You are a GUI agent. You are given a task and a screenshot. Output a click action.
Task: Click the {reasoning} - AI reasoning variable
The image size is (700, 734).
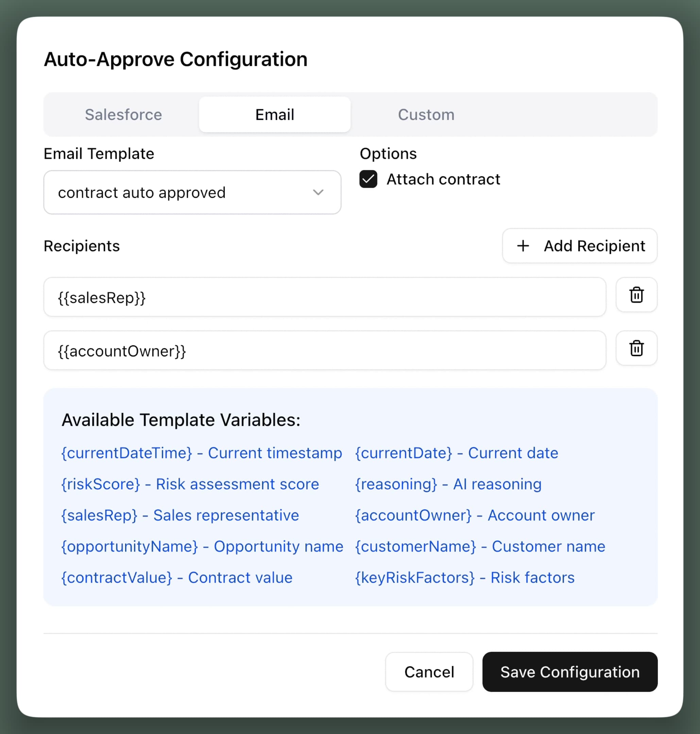(448, 484)
